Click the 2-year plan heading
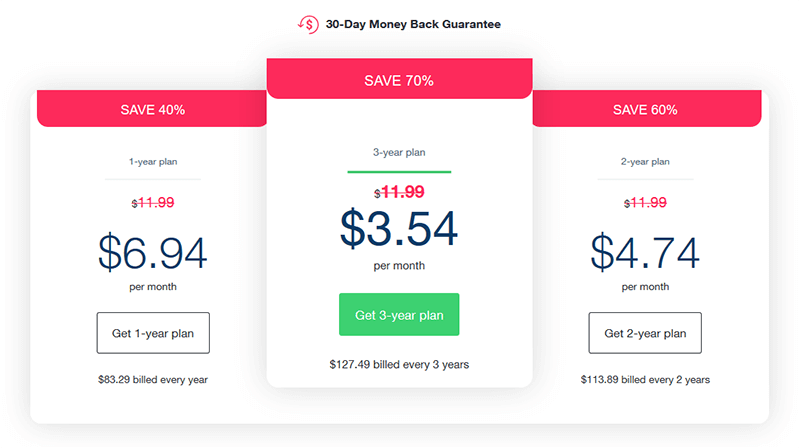This screenshot has height=448, width=800. click(x=645, y=162)
